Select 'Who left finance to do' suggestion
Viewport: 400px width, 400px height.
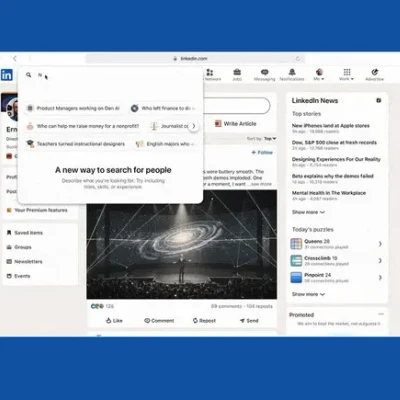pyautogui.click(x=163, y=108)
